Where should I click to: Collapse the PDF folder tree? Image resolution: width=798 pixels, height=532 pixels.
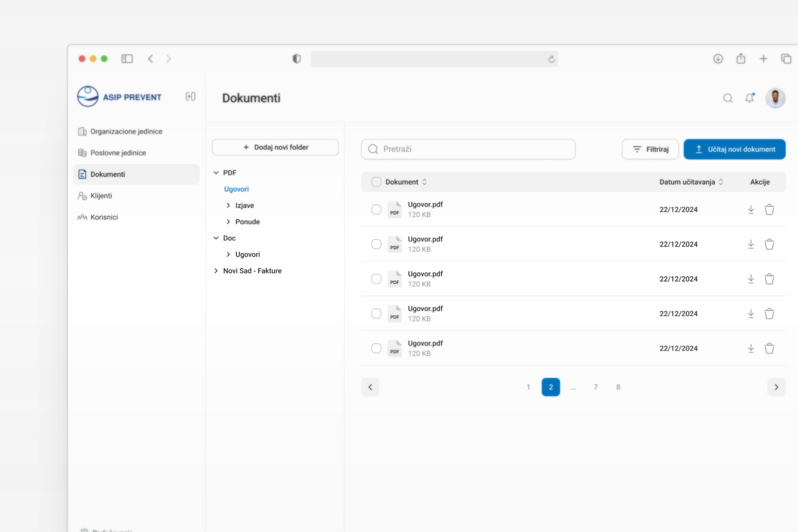(216, 173)
